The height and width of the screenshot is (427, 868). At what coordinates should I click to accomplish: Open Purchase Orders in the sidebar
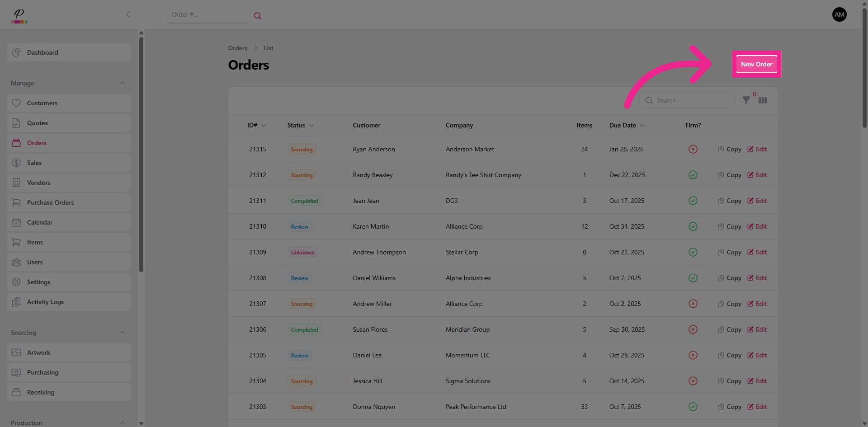pos(50,202)
